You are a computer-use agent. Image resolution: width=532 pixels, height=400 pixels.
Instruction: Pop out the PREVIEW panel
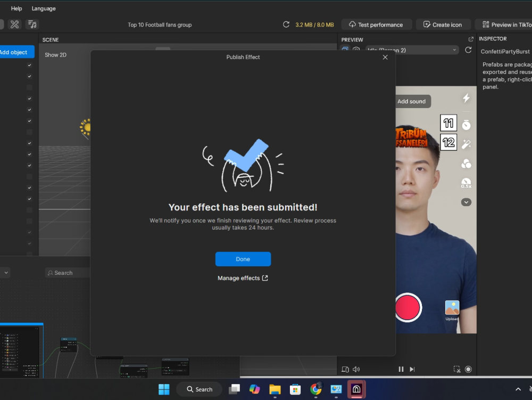[x=471, y=39]
